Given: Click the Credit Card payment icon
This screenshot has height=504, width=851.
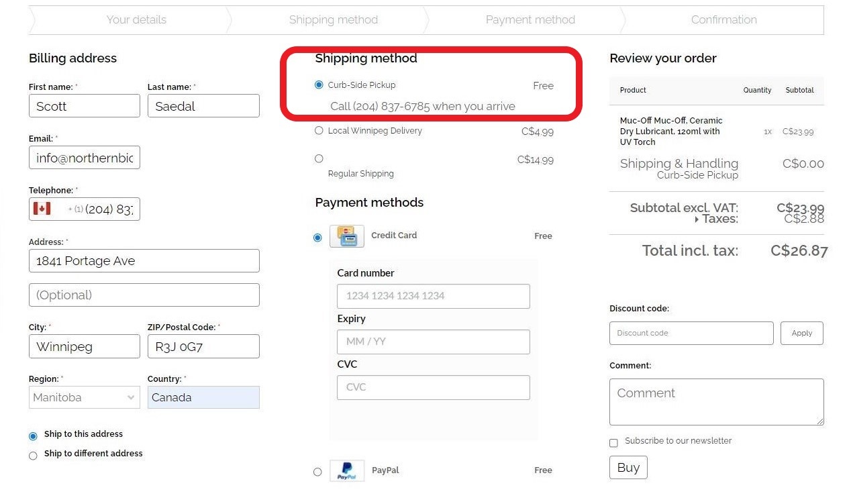Looking at the screenshot, I should coord(347,236).
